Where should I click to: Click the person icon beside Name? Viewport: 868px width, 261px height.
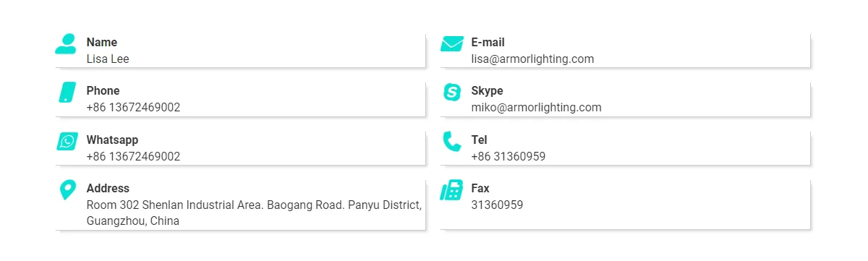[66, 43]
